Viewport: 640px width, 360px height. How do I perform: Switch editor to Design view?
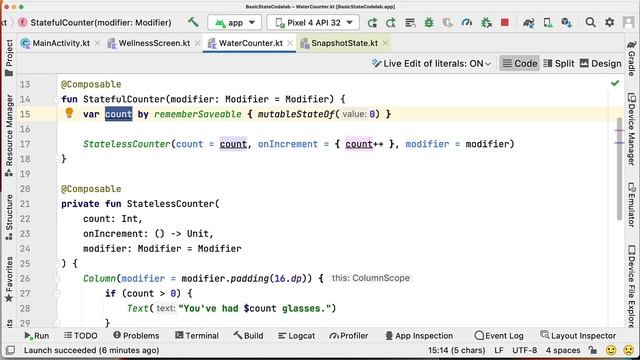pyautogui.click(x=600, y=64)
